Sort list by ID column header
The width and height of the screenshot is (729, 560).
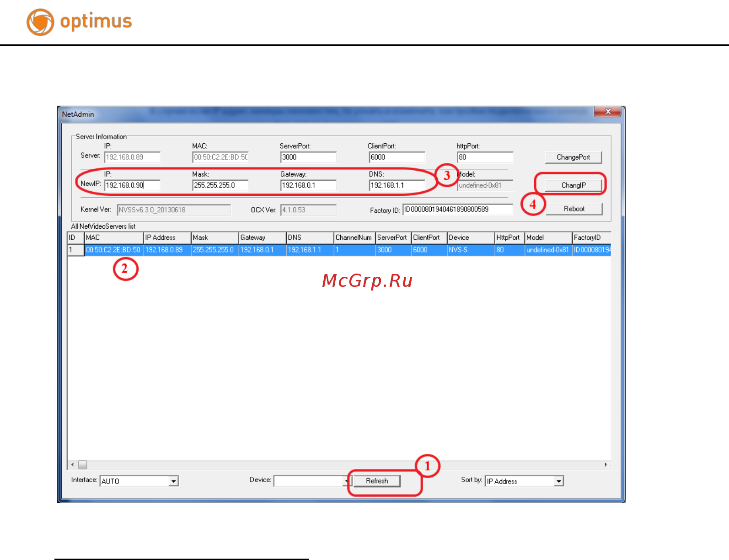[75, 237]
